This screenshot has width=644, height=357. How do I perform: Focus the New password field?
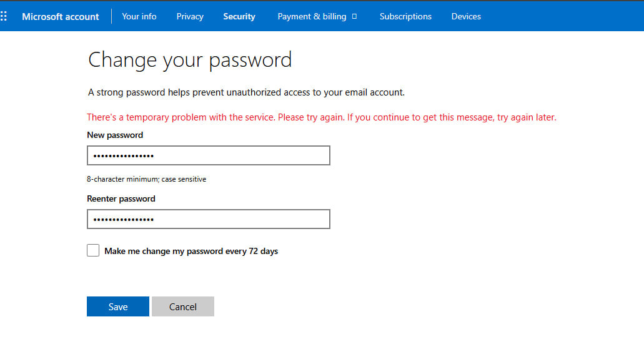[208, 155]
